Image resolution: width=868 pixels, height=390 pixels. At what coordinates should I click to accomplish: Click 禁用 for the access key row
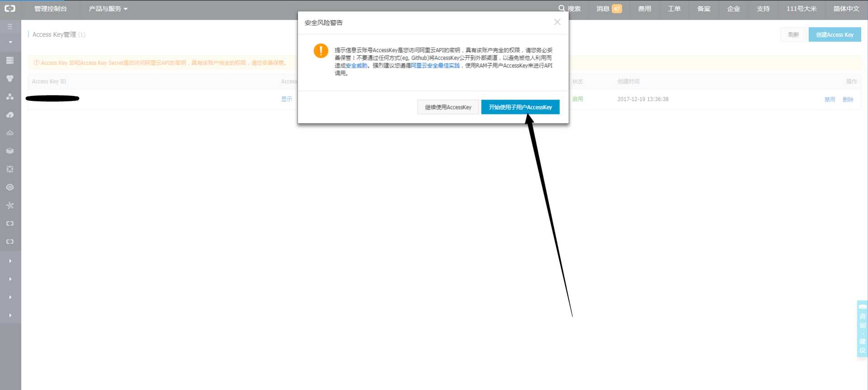(830, 100)
